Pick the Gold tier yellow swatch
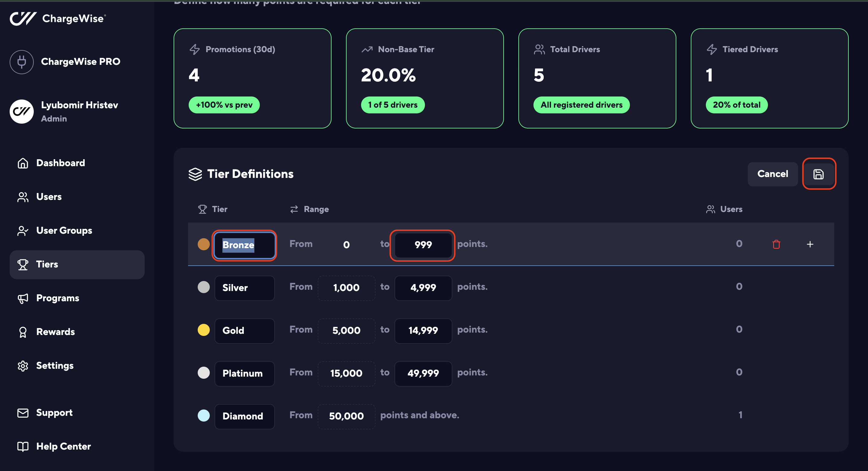The width and height of the screenshot is (868, 471). pos(203,330)
